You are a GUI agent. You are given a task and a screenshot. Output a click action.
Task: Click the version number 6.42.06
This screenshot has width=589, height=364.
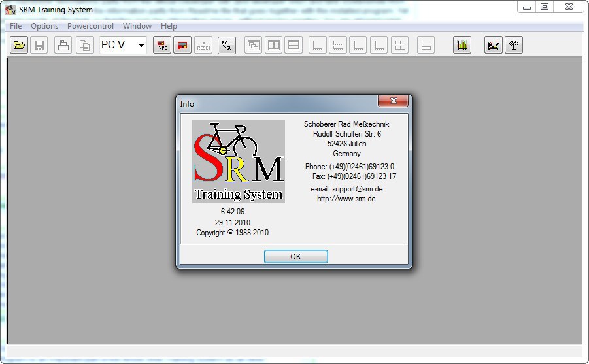coord(233,212)
